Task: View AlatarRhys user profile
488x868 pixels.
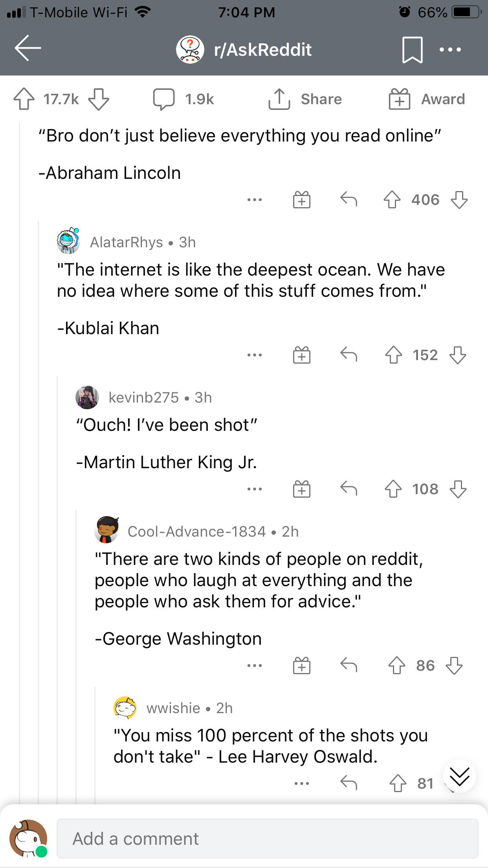Action: 126,242
